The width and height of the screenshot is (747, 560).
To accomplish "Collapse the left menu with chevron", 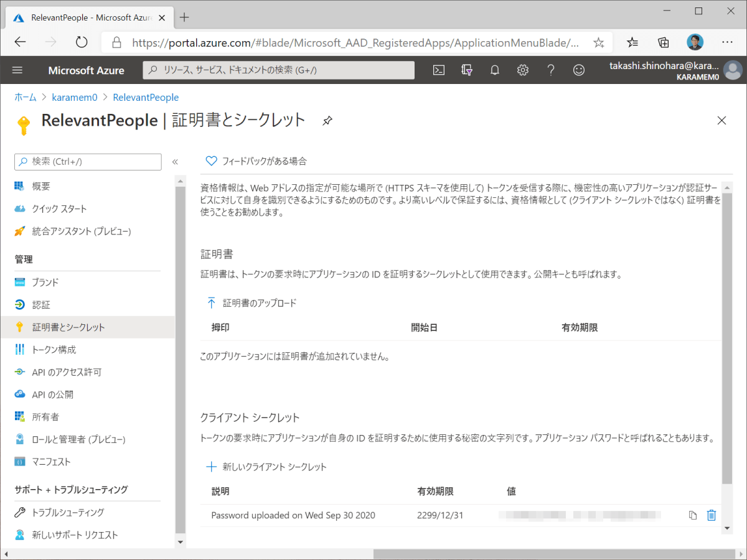I will tap(175, 162).
